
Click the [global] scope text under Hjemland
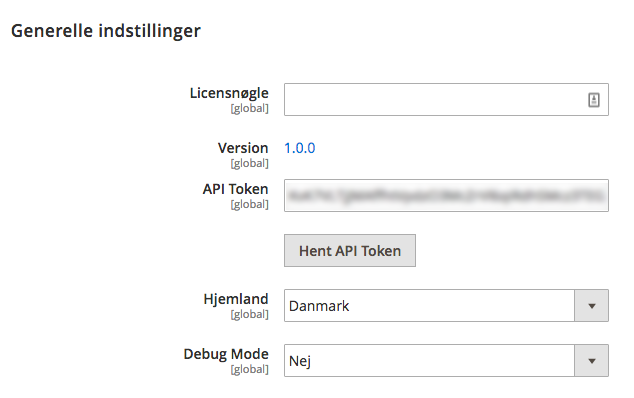click(x=249, y=314)
